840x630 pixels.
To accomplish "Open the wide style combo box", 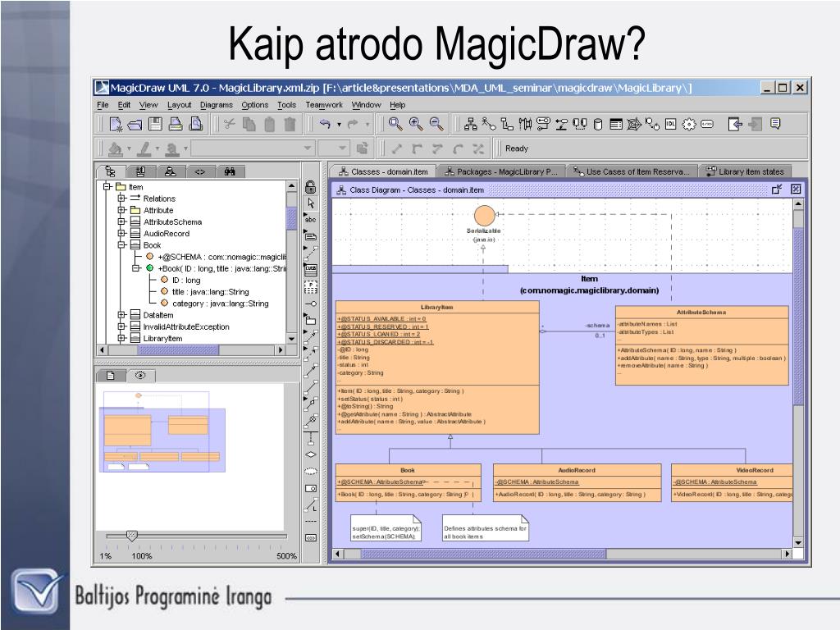I will (253, 148).
